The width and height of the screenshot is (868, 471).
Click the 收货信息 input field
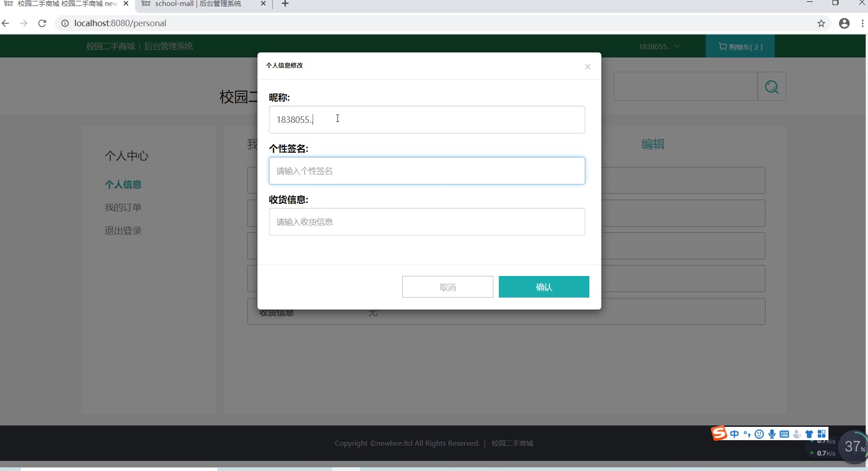[x=427, y=222]
